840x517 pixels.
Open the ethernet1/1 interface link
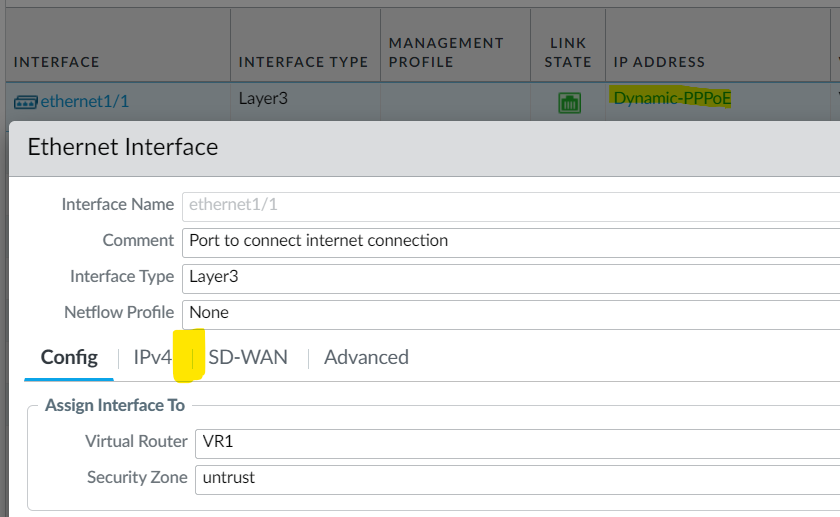click(84, 101)
